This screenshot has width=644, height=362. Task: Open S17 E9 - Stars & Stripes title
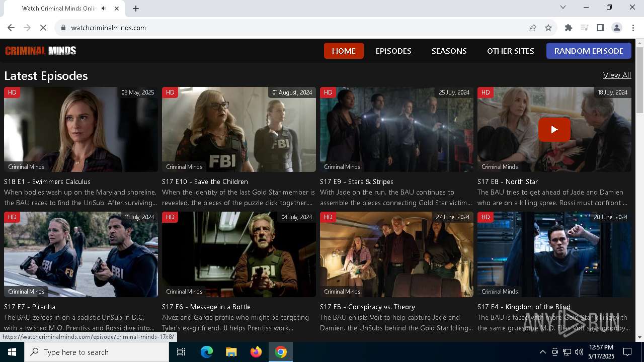[357, 182]
